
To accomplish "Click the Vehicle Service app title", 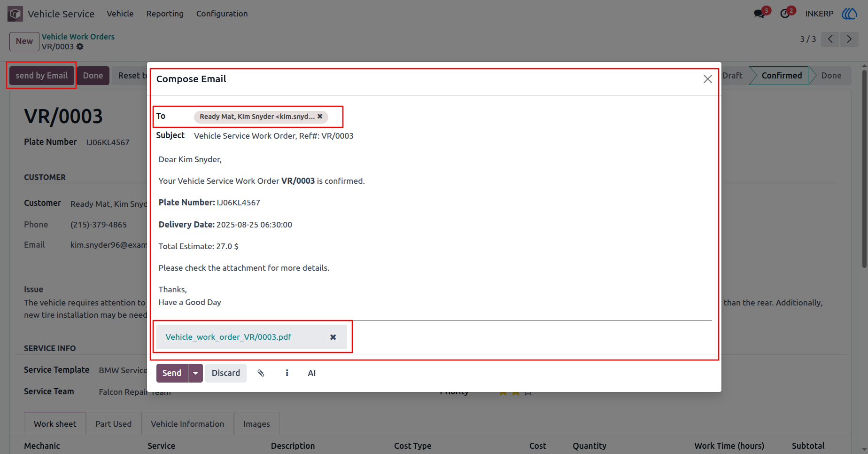I will coord(61,14).
